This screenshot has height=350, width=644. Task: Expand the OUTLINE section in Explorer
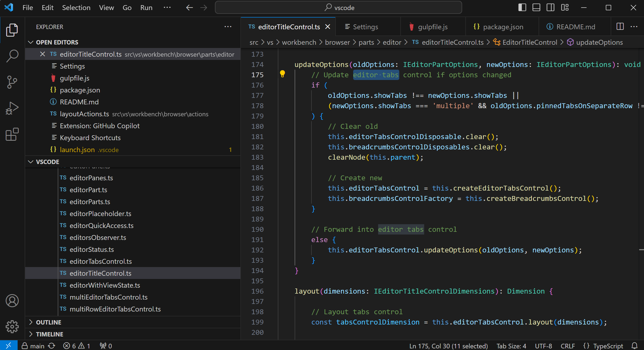[x=49, y=322]
